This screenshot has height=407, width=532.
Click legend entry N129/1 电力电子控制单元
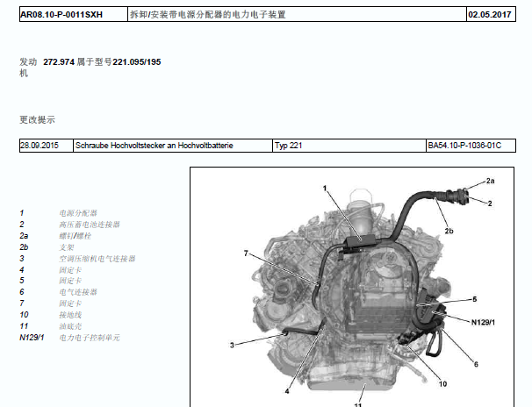click(69, 338)
